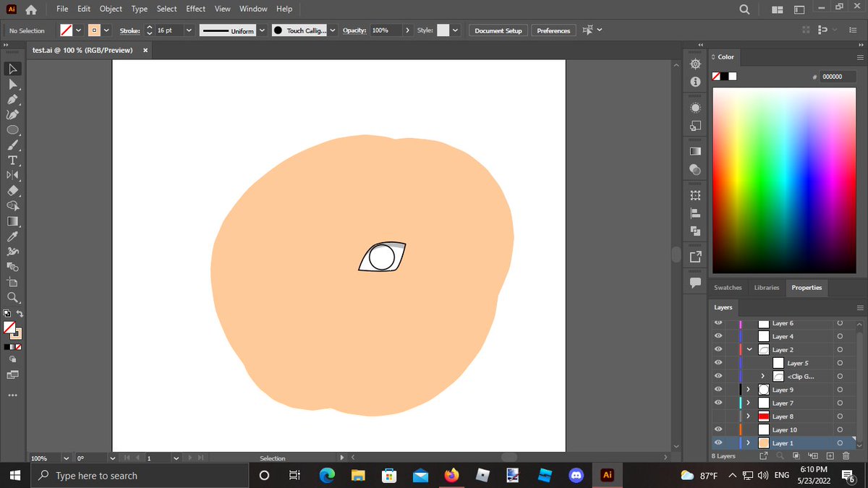Expand the Touch Calligraphy brush dropdown

(x=333, y=30)
